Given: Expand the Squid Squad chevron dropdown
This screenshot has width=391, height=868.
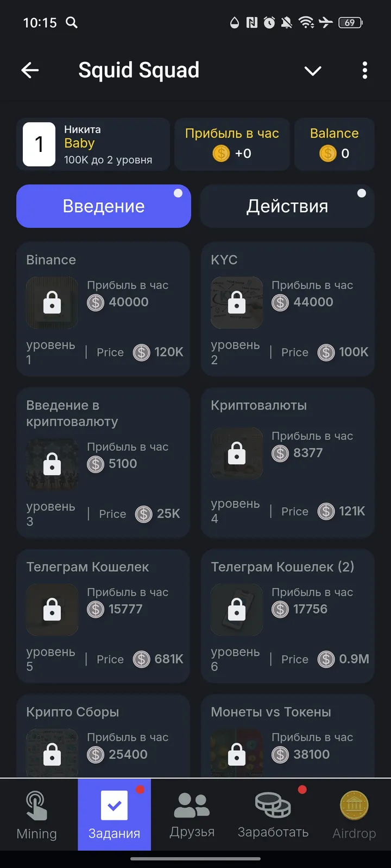Looking at the screenshot, I should [313, 71].
